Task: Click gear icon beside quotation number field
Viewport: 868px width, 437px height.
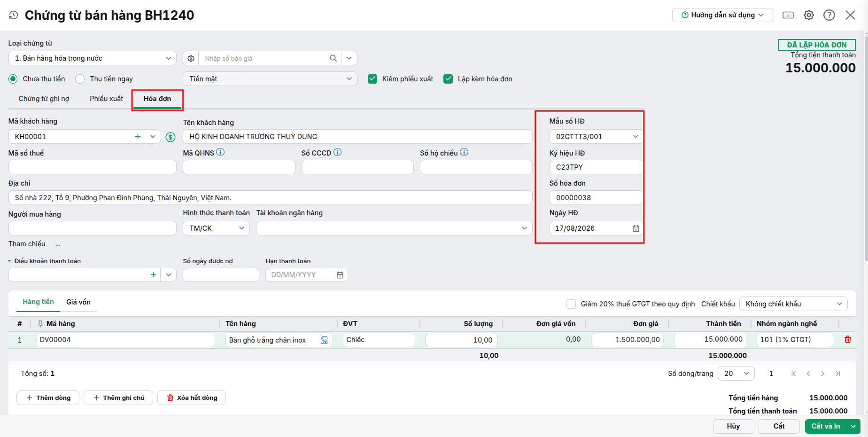Action: (191, 58)
